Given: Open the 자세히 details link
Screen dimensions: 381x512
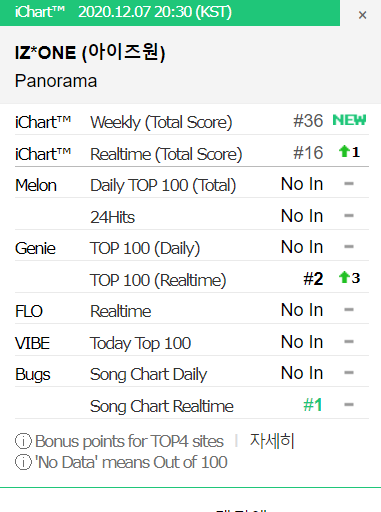Looking at the screenshot, I should 272,441.
